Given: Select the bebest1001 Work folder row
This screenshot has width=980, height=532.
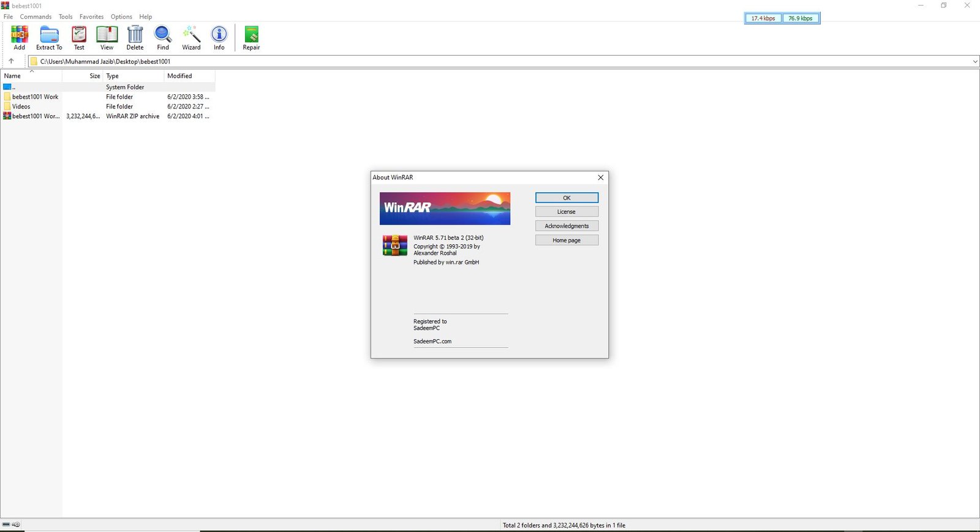Looking at the screenshot, I should click(x=107, y=97).
